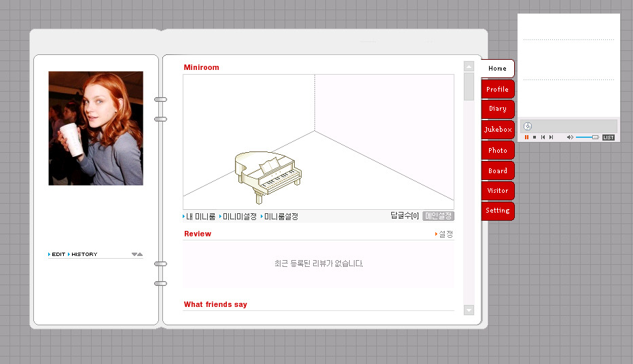This screenshot has height=364, width=633.
Task: Switch to the Home tab
Action: (x=497, y=69)
